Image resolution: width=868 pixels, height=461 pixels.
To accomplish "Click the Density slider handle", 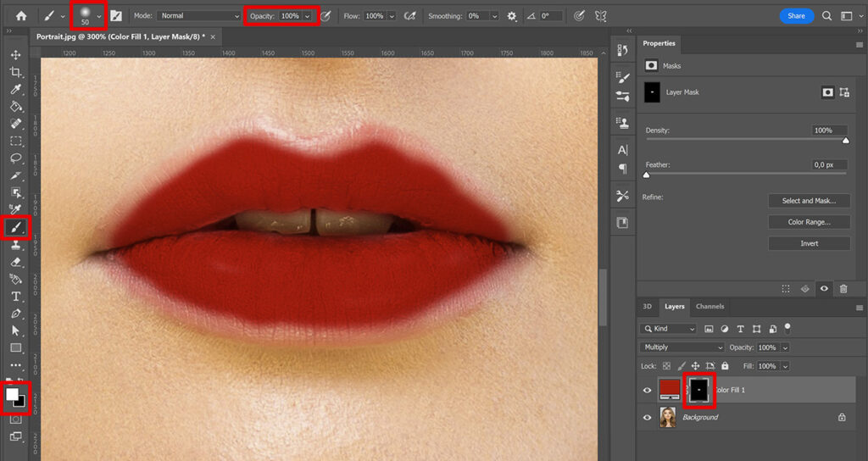I will coord(846,141).
